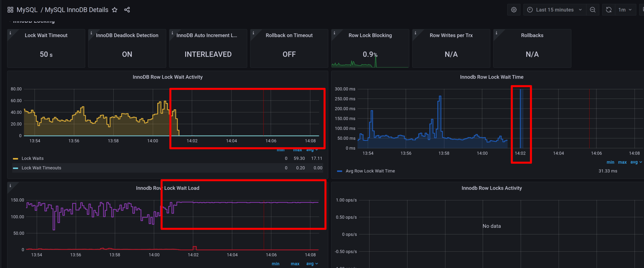Viewport: 644px width, 268px height.
Task: Open the Innodb Row Lock Wait Time panel title menu
Action: click(492, 77)
